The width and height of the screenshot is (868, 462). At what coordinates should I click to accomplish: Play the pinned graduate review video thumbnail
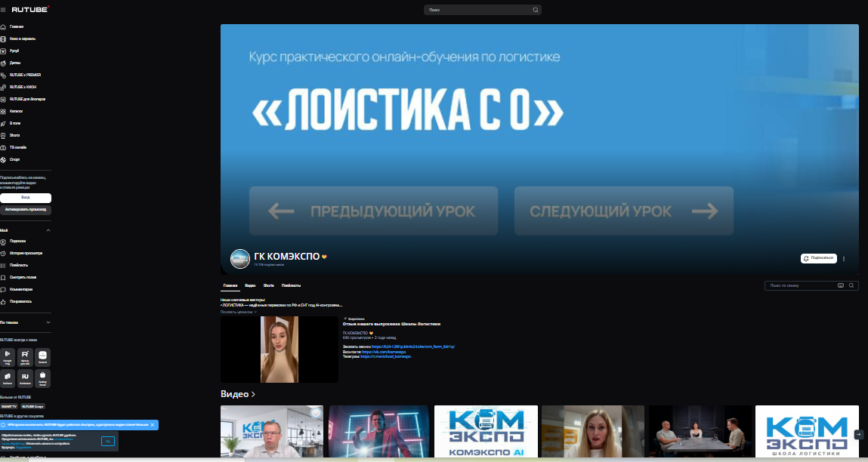(x=280, y=349)
